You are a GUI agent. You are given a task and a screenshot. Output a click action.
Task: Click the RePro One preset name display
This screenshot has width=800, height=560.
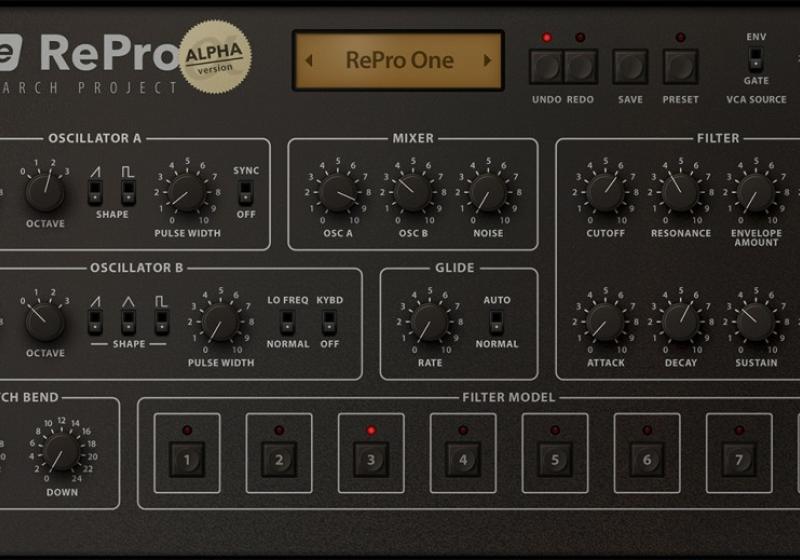pyautogui.click(x=398, y=60)
